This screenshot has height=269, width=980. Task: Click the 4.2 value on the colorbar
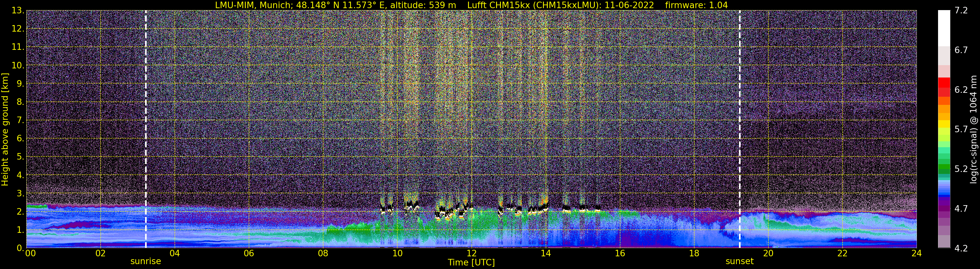tap(961, 248)
